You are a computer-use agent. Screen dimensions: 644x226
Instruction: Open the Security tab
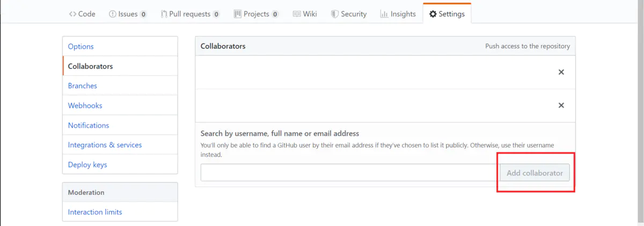[349, 14]
